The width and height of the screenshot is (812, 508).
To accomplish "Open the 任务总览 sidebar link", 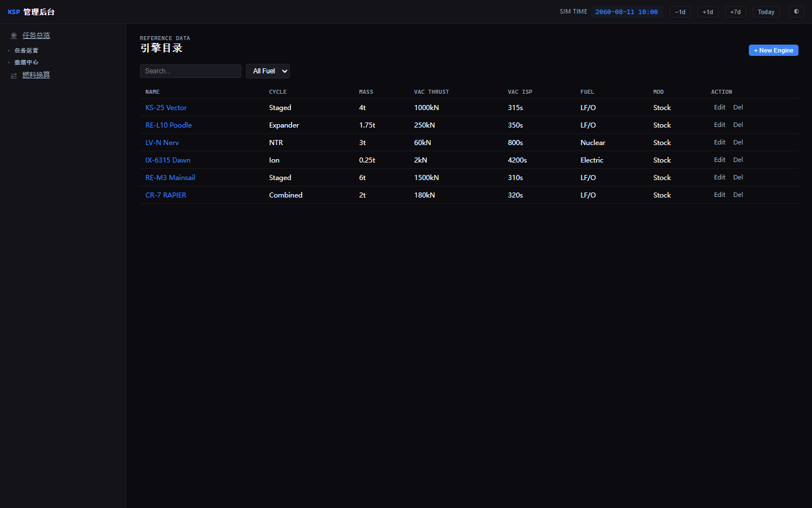I will pyautogui.click(x=36, y=36).
